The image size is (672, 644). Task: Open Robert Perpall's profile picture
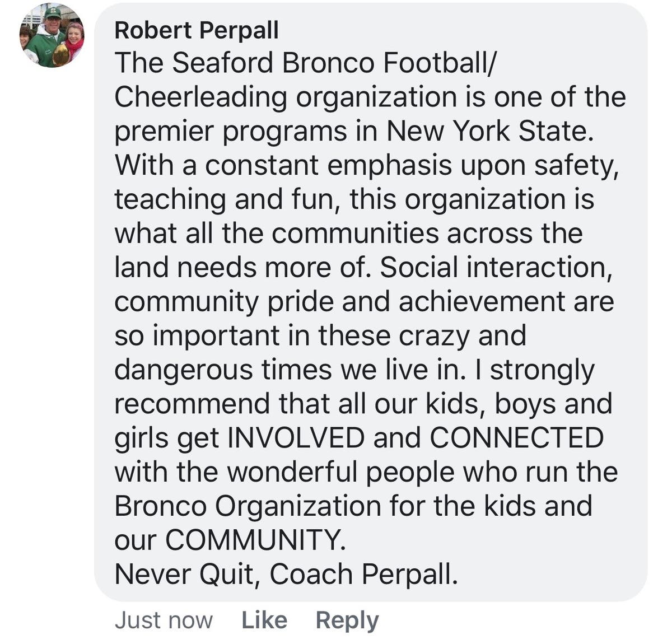52,36
